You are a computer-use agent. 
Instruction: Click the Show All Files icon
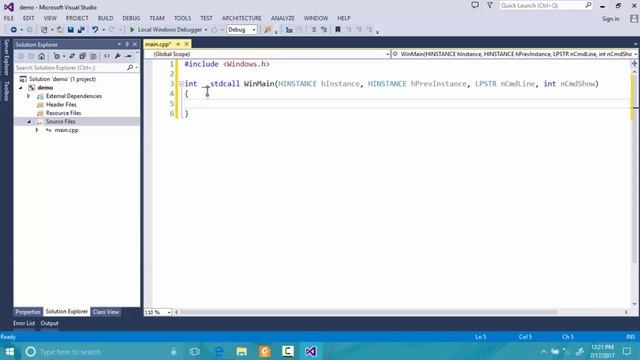tap(93, 56)
